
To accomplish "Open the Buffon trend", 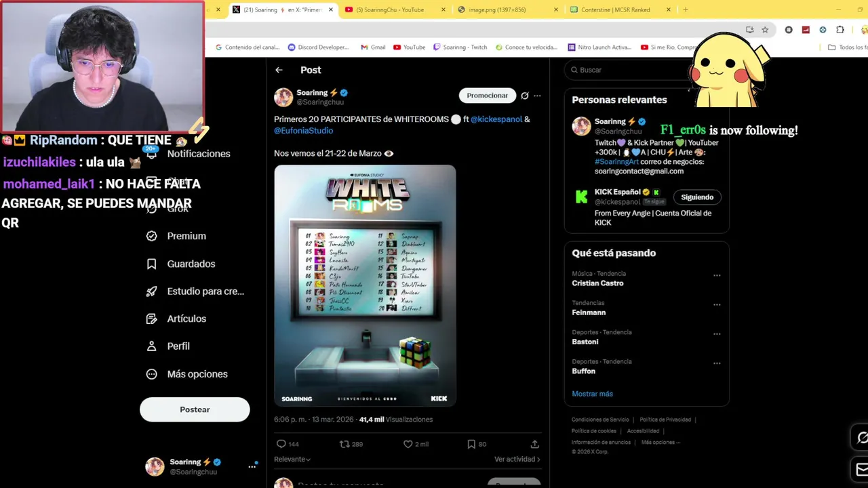I will tap(583, 371).
